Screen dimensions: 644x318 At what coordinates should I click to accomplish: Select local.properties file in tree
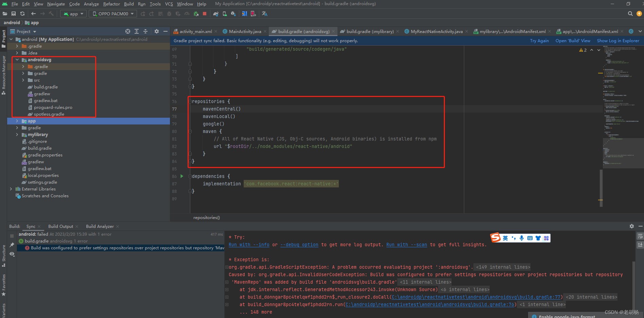(x=43, y=175)
